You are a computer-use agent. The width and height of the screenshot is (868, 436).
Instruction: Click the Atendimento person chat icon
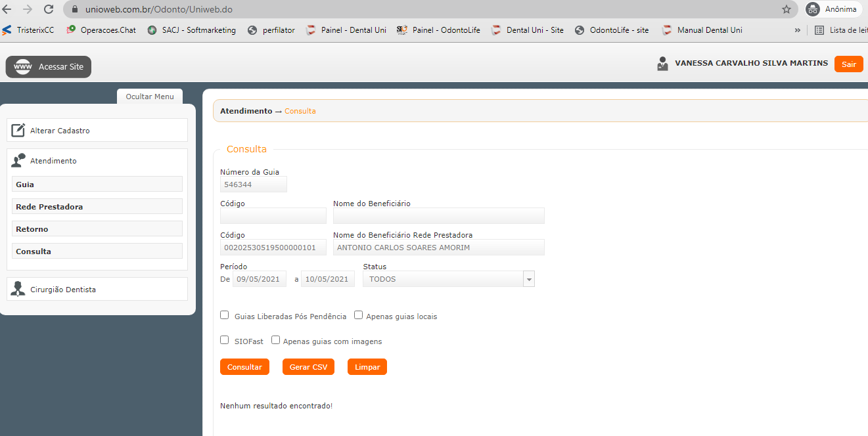coord(18,161)
